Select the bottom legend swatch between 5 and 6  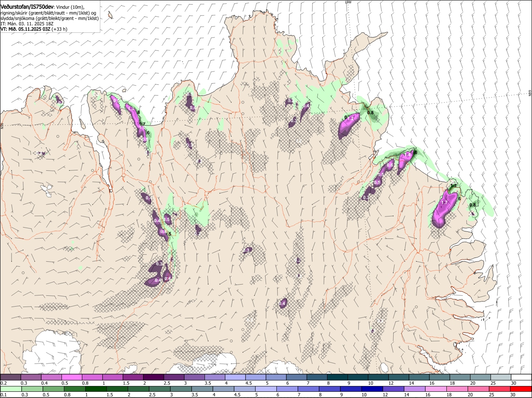(x=266, y=389)
